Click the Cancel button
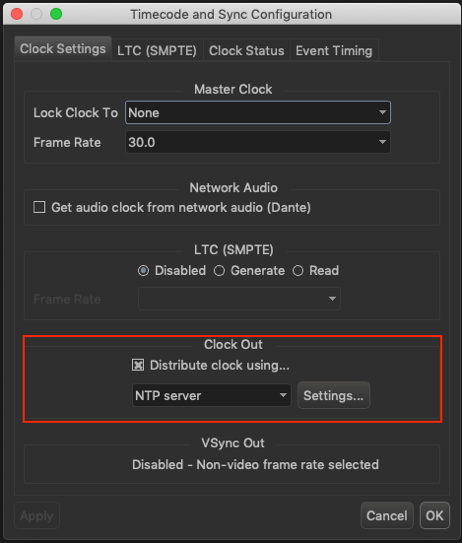This screenshot has width=462, height=543. click(387, 516)
